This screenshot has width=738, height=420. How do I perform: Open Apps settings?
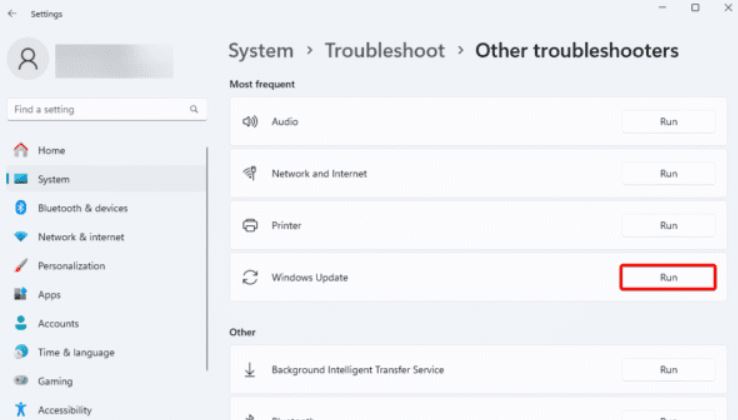[x=106, y=294]
